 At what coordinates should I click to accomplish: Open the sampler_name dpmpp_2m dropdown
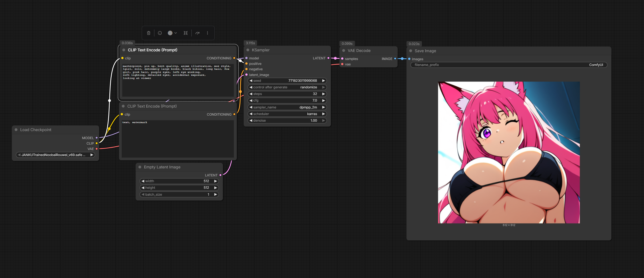pos(287,107)
